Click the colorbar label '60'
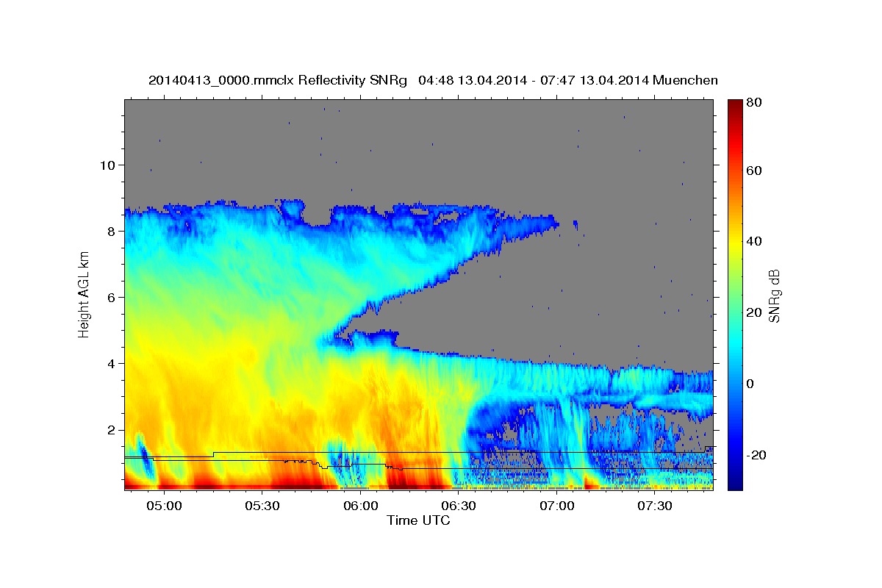Viewport: 882px width, 588px height. point(753,171)
